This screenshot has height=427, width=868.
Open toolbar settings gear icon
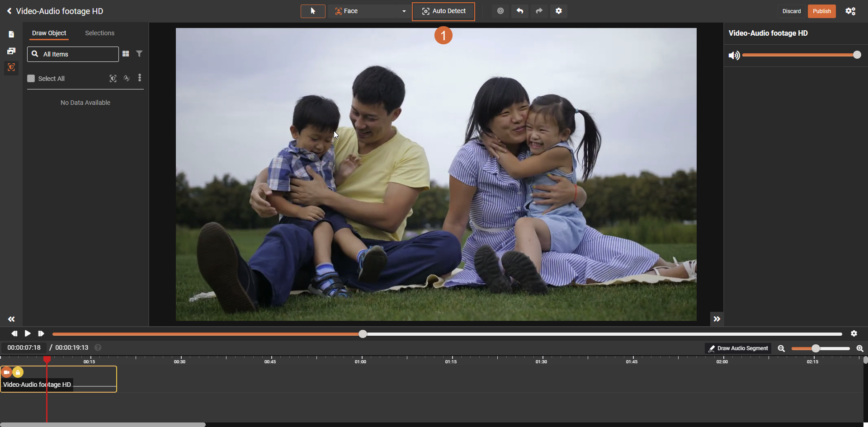click(559, 11)
